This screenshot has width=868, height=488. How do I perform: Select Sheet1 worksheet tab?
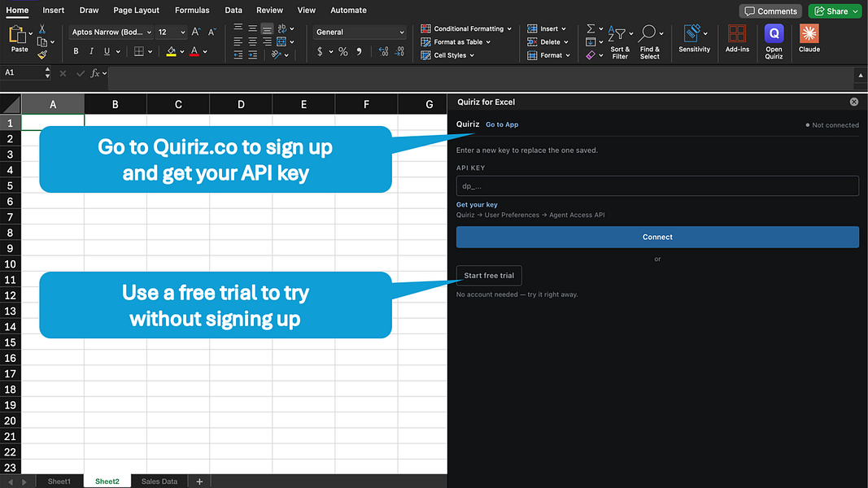(59, 481)
